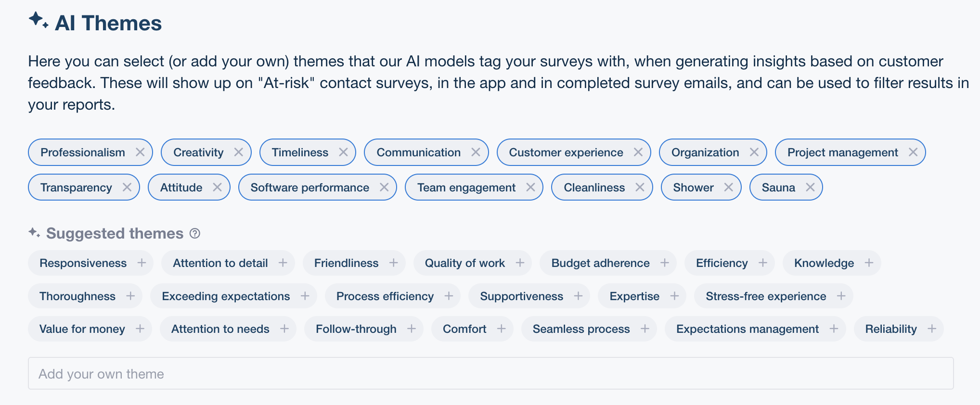980x405 pixels.
Task: Select the Budget adherence suggested chip
Action: pyautogui.click(x=608, y=263)
